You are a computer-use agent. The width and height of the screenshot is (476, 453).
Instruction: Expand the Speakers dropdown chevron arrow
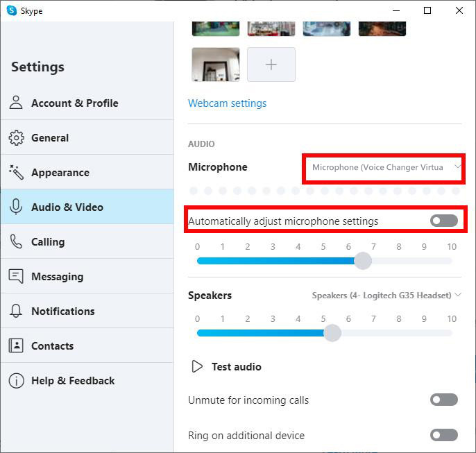coord(458,295)
